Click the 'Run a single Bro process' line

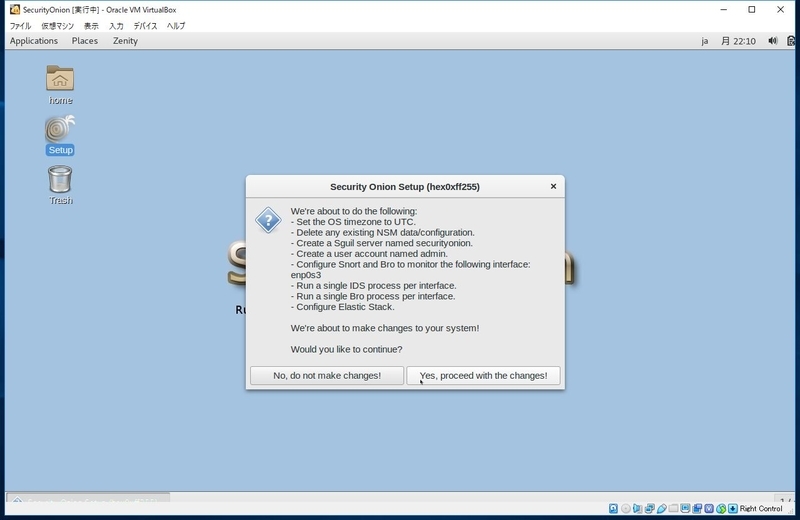pyautogui.click(x=373, y=296)
